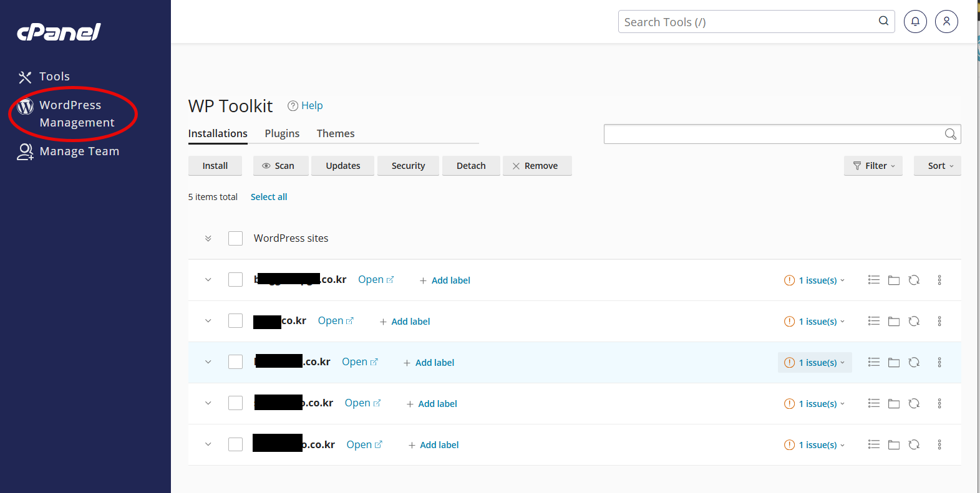Open folder icon on fourth site row
Screen dimensions: 980x493
(894, 404)
